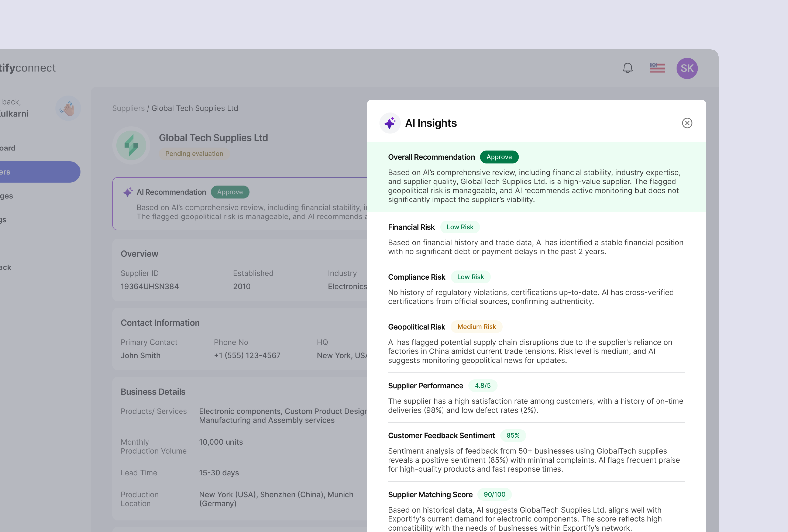The width and height of the screenshot is (788, 532).
Task: Click the waving hand greeting icon
Action: click(68, 108)
